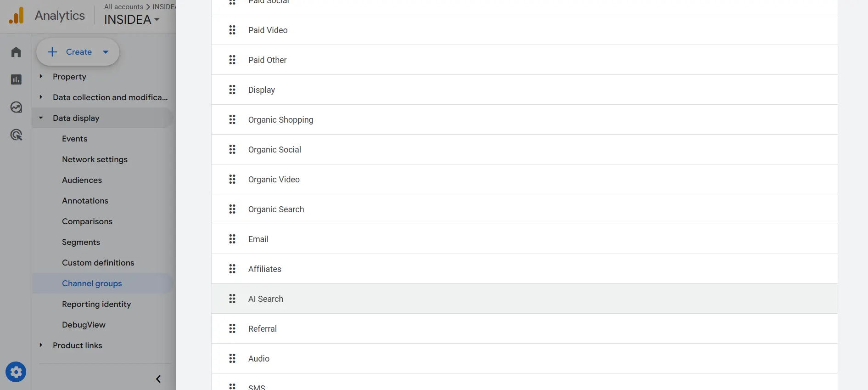Click the drag handle beside Referral

(232, 328)
